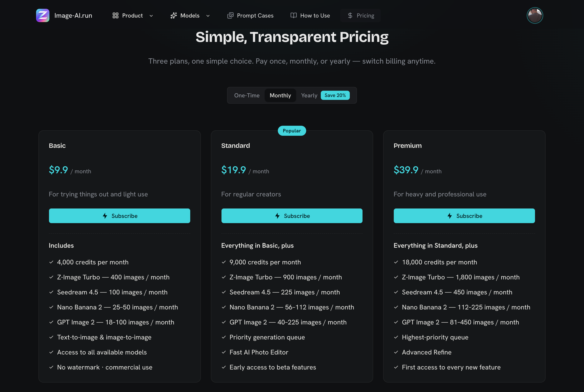Click the Image-AI.run Z logo icon

(x=43, y=15)
